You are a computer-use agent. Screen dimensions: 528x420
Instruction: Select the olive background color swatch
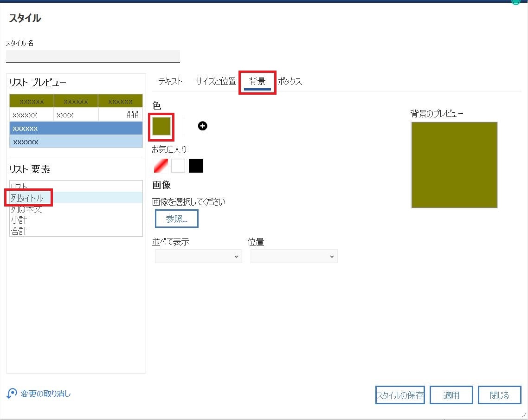pyautogui.click(x=161, y=126)
